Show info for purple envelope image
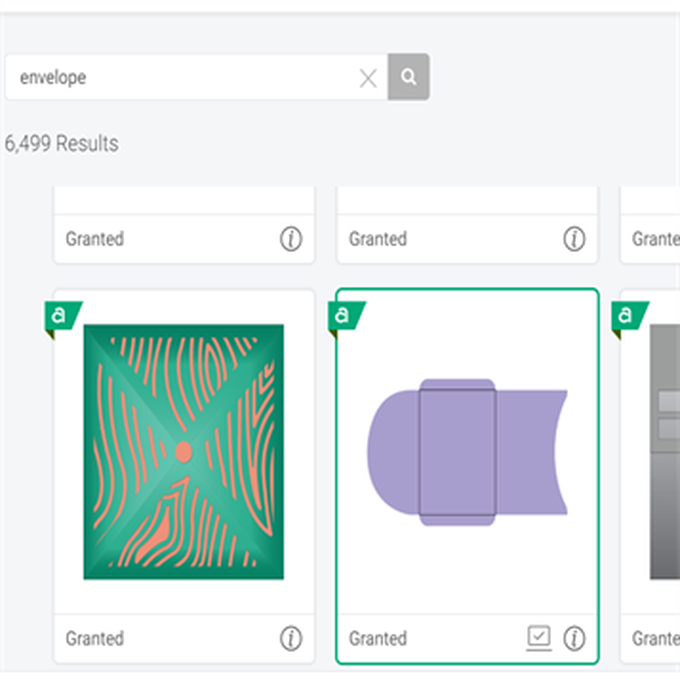Viewport: 680px width, 680px height. [x=573, y=638]
